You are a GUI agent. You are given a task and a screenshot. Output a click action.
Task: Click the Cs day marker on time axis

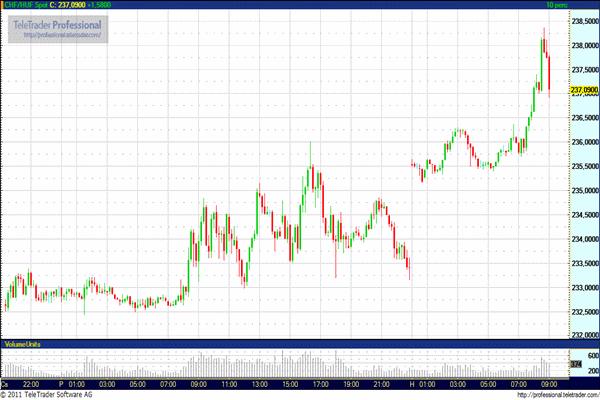[6, 383]
